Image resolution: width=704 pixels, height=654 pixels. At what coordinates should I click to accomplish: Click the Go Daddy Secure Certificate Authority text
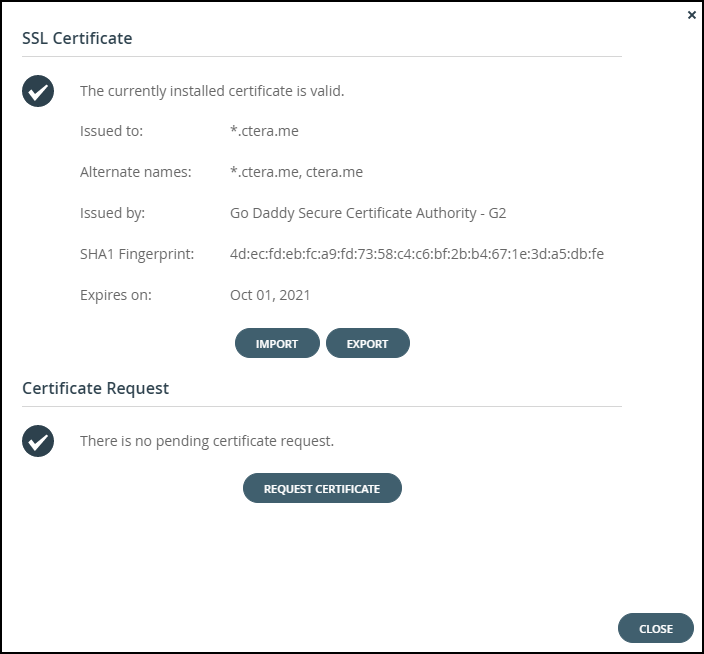368,213
